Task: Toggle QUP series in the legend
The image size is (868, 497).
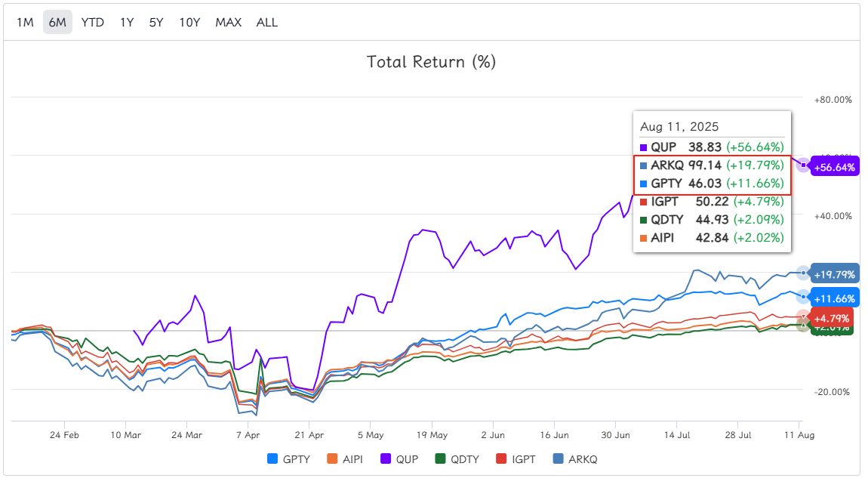Action: click(x=399, y=459)
